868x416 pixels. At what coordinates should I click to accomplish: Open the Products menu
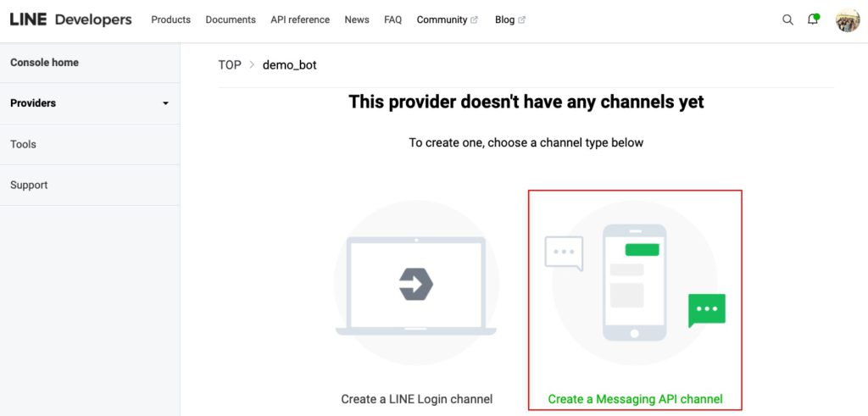[171, 20]
